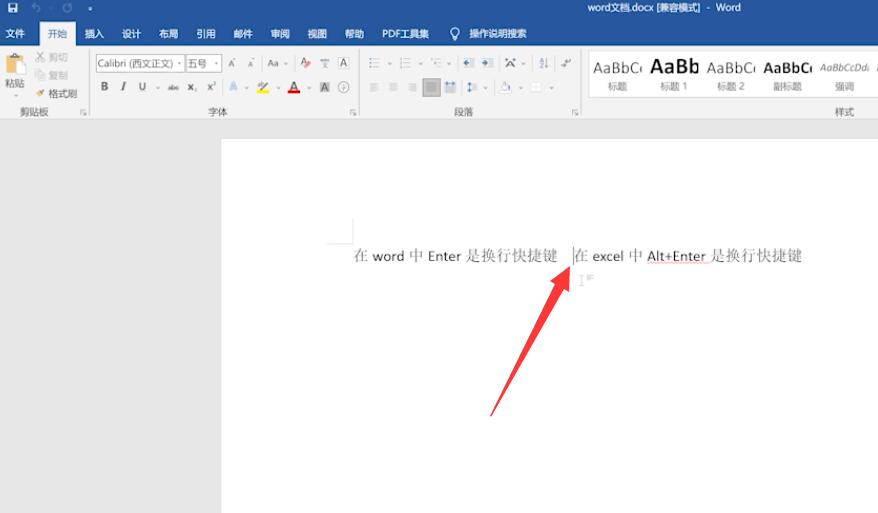This screenshot has width=878, height=513.
Task: Apply the 副标题 style
Action: tap(787, 75)
